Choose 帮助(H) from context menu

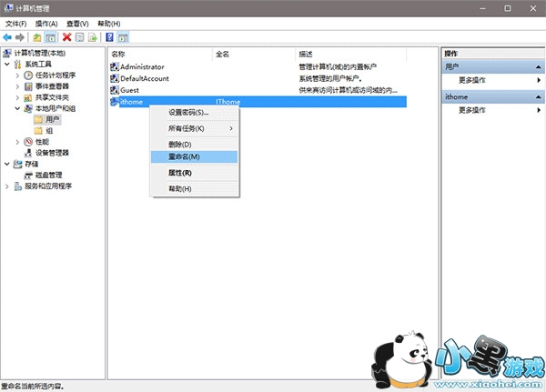(x=195, y=188)
